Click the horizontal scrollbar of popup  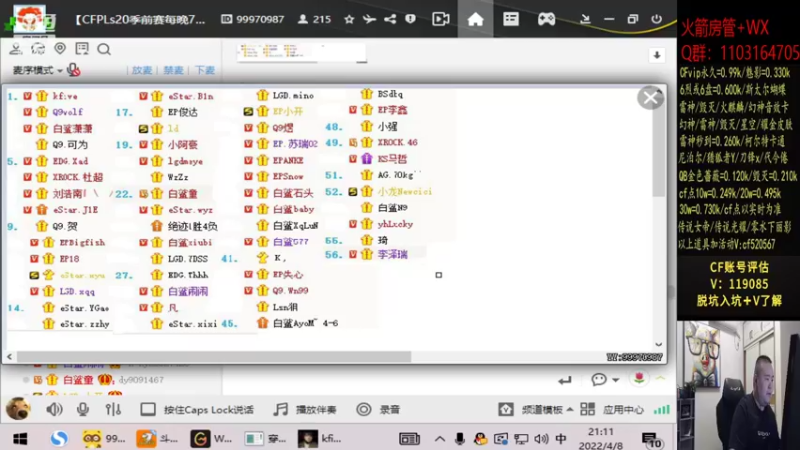[x=214, y=357]
